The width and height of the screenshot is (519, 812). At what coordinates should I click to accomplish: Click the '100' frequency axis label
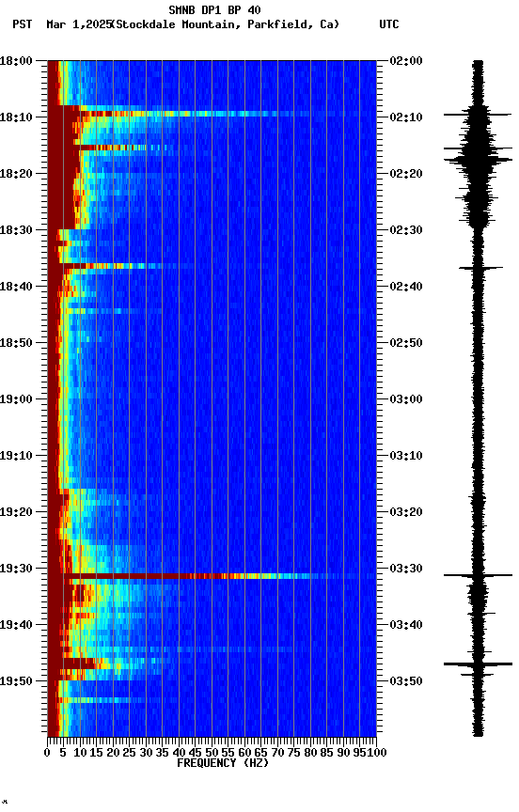tap(378, 754)
